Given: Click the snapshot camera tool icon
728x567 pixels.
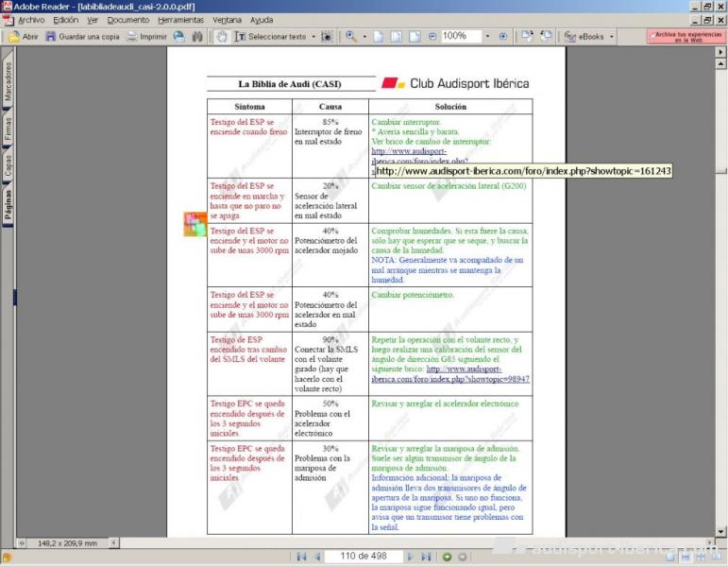Looking at the screenshot, I should coord(327,36).
